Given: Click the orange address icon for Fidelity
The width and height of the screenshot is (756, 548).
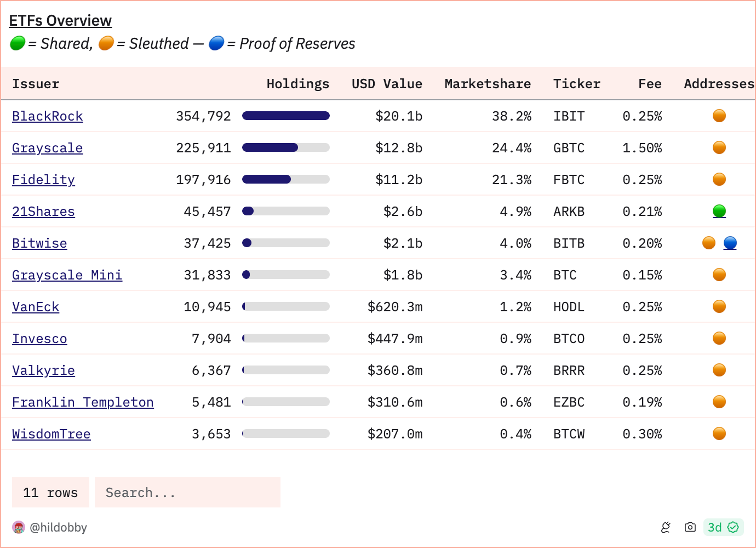Looking at the screenshot, I should tap(719, 179).
